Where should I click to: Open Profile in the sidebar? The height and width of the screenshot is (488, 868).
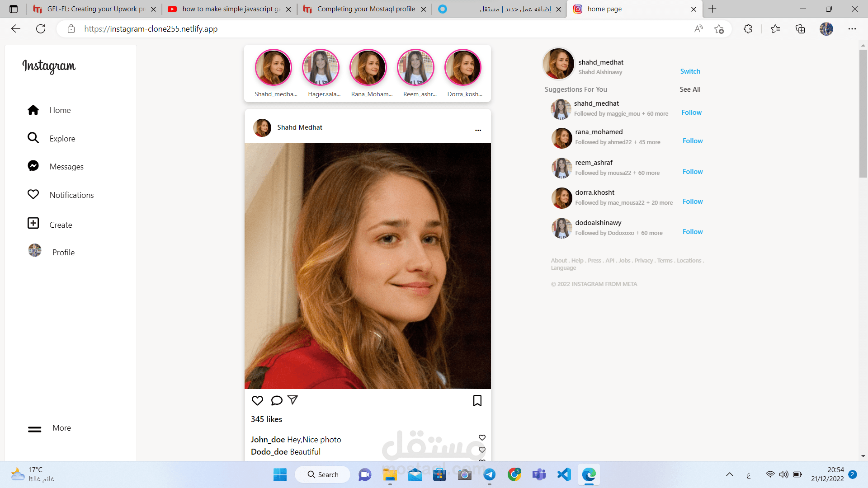[63, 253]
